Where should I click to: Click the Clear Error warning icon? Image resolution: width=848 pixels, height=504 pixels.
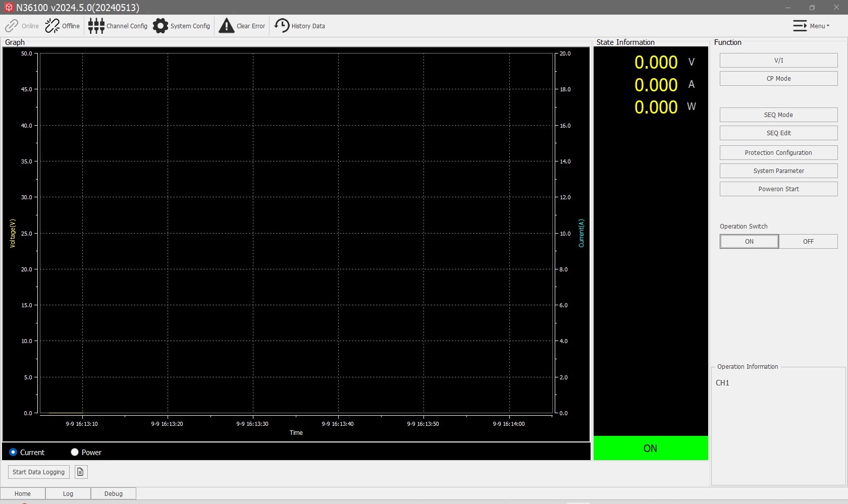click(x=227, y=26)
